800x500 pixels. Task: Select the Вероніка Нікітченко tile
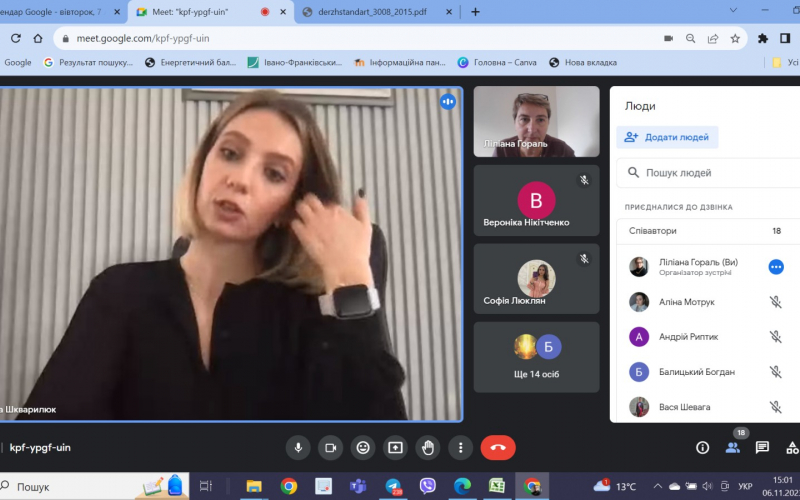536,201
